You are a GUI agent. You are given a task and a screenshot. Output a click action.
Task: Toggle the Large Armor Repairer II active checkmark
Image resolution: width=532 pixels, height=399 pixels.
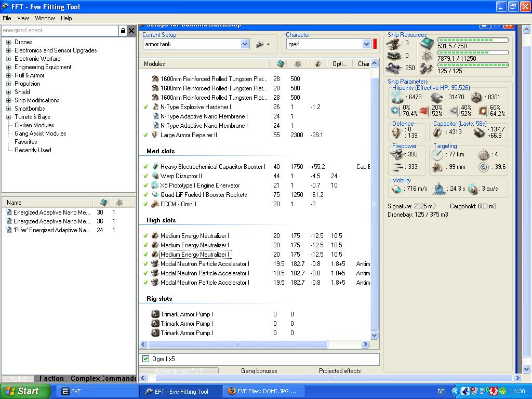145,135
